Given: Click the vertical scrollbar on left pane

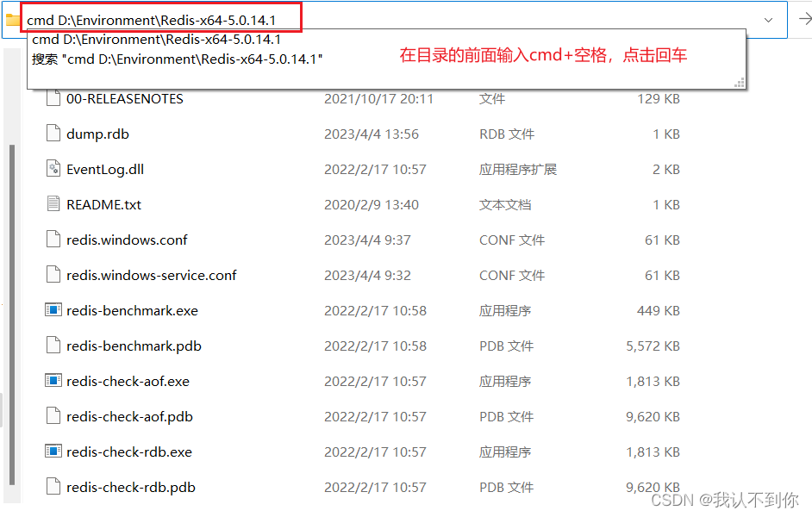Looking at the screenshot, I should pyautogui.click(x=12, y=315).
